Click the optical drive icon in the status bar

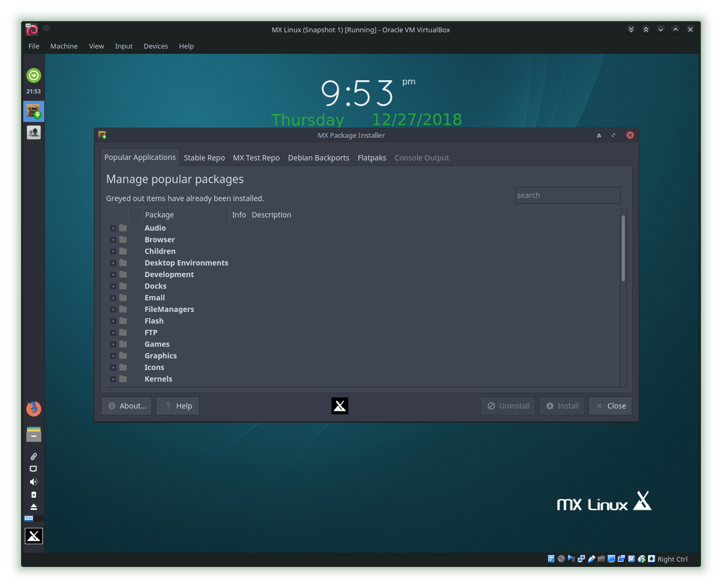561,559
